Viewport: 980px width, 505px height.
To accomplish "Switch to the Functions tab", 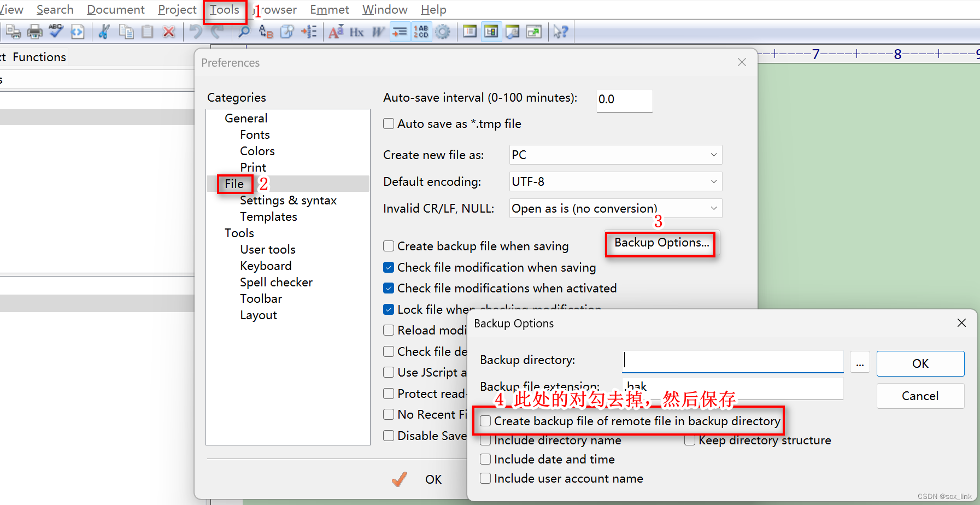I will pos(39,57).
